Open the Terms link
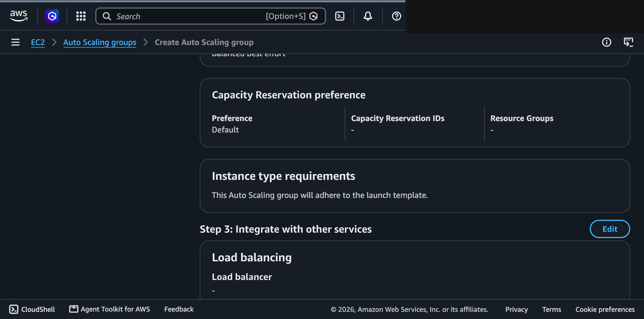The image size is (644, 319). click(552, 309)
